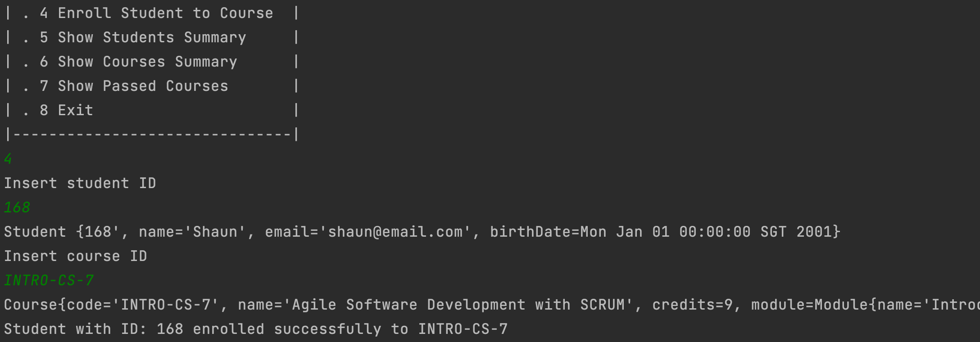Click the 'Insert student ID' prompt

pos(80,183)
